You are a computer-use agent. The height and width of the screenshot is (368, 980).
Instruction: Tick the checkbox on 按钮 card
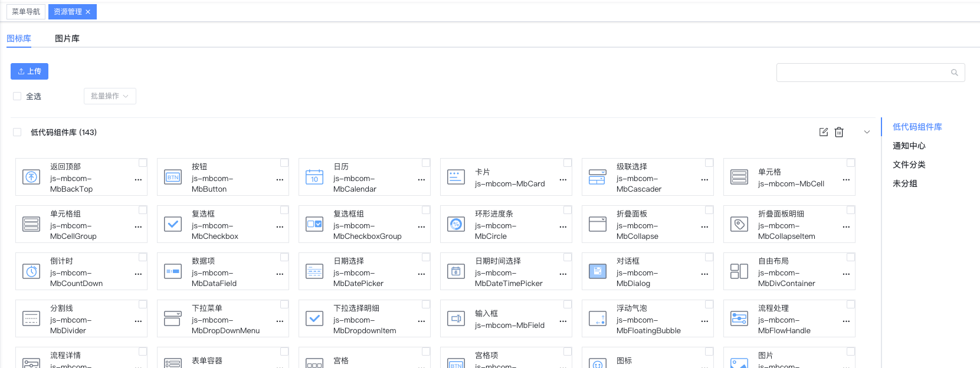pyautogui.click(x=284, y=163)
